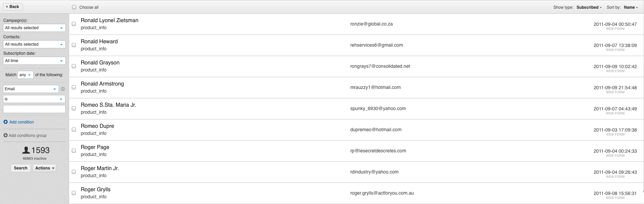Click the Add condition plus icon
The image size is (644, 204).
(x=5, y=122)
